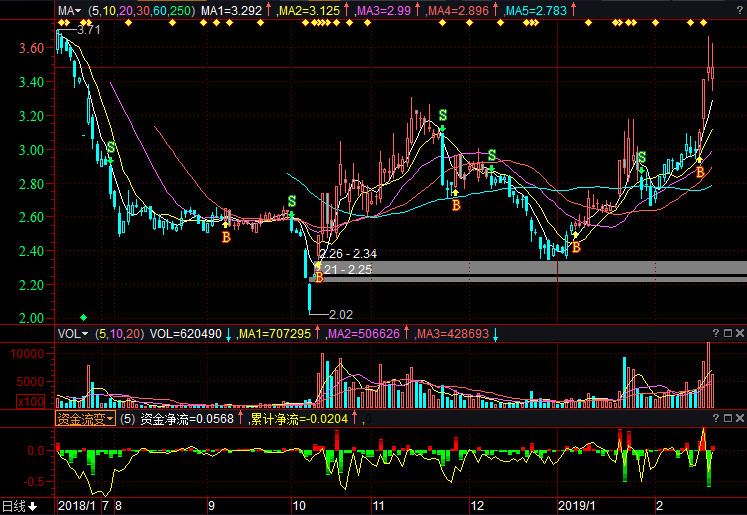The height and width of the screenshot is (515, 747).
Task: Expand the 资金流变 indicator selector
Action: pyautogui.click(x=85, y=419)
